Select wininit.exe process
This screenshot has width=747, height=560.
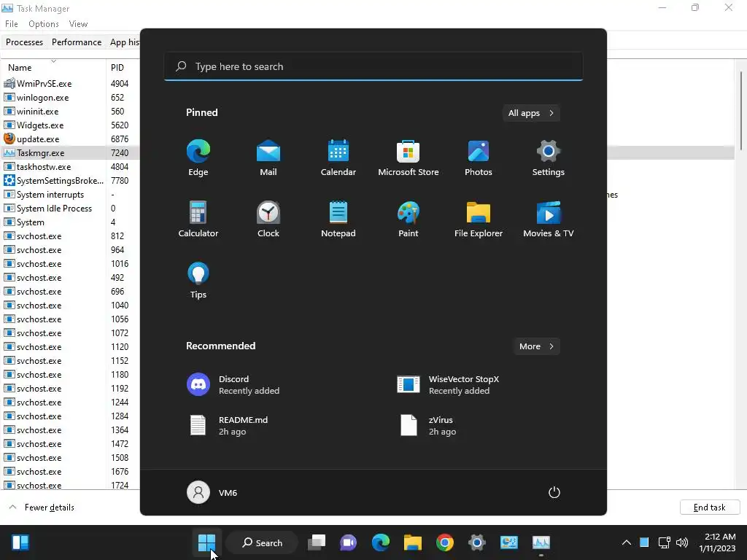coord(71,111)
